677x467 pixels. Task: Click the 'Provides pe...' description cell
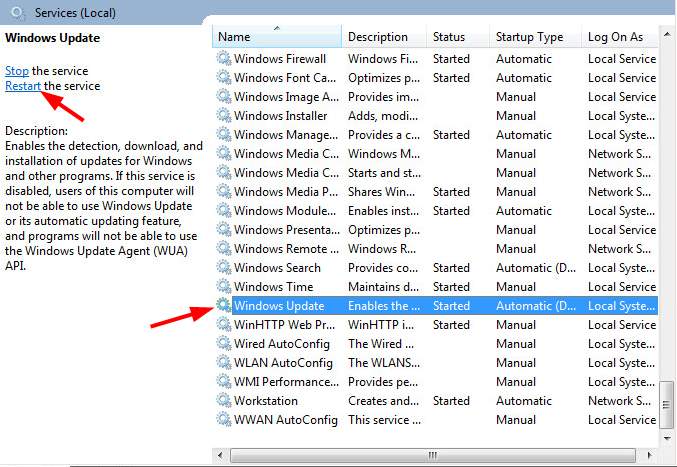[x=383, y=382]
